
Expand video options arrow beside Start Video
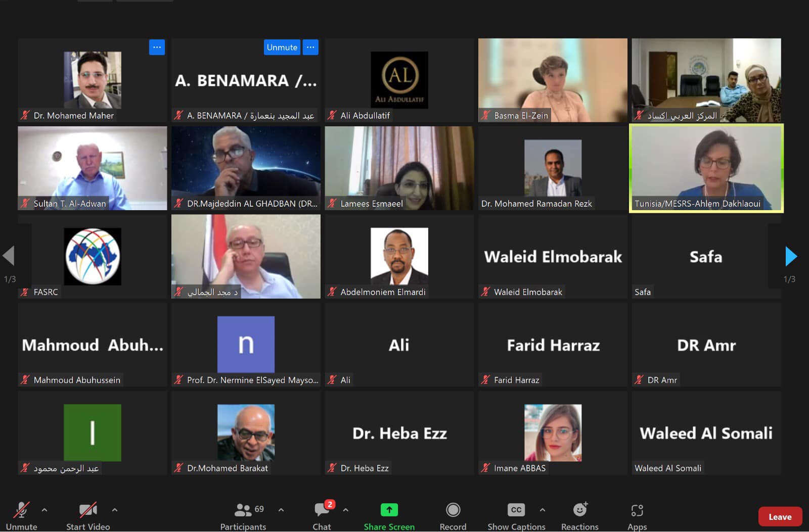coord(115,510)
